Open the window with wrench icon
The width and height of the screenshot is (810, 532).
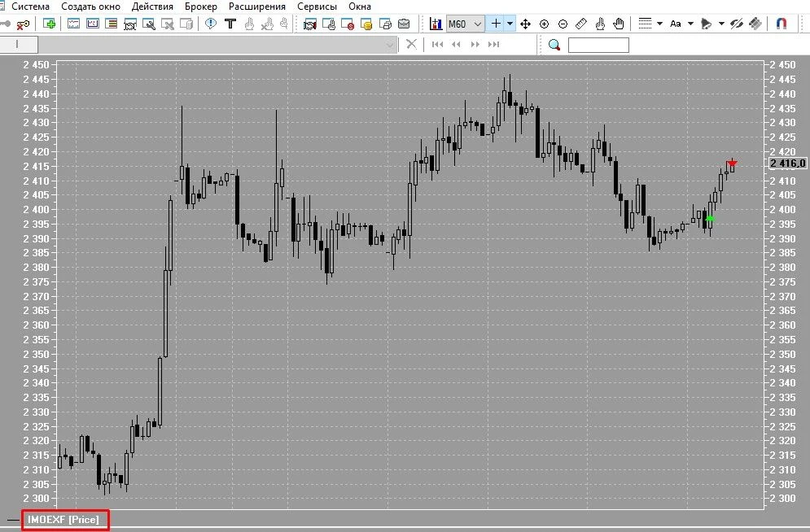tap(149, 24)
